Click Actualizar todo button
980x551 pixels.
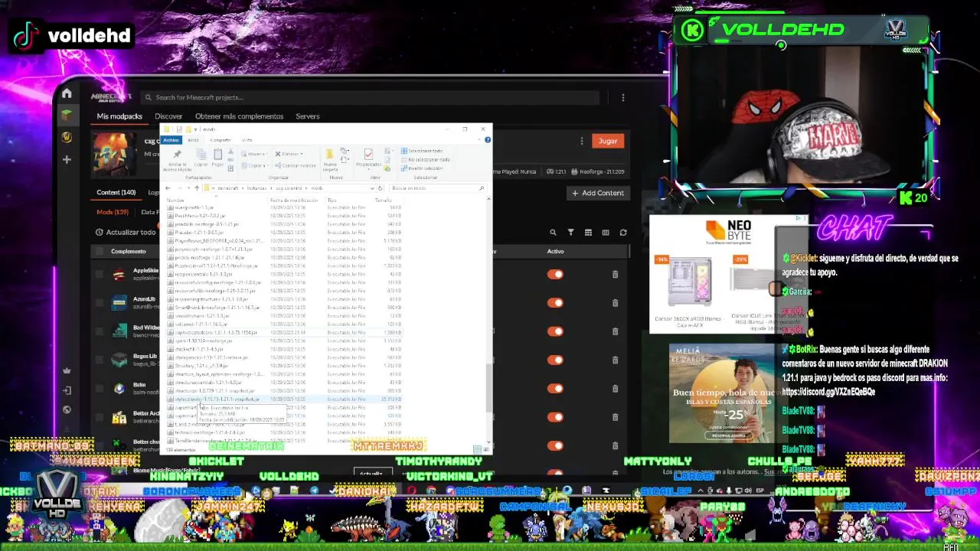[x=126, y=232]
